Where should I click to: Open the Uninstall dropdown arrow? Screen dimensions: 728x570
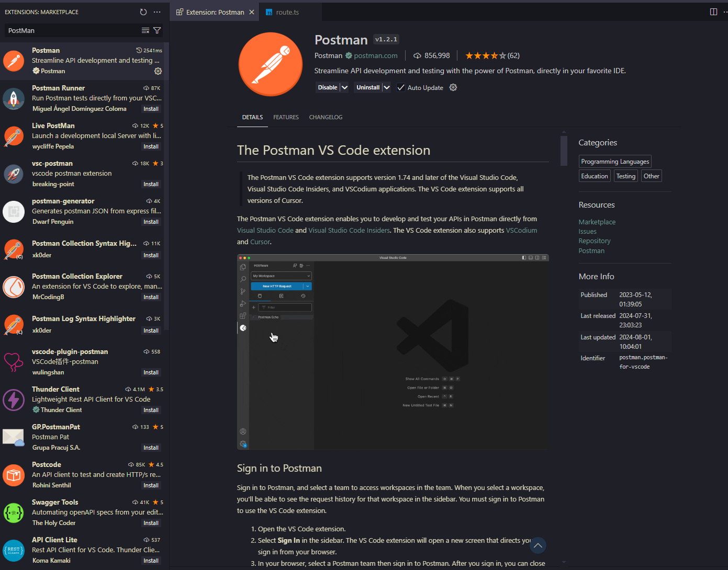pos(387,87)
